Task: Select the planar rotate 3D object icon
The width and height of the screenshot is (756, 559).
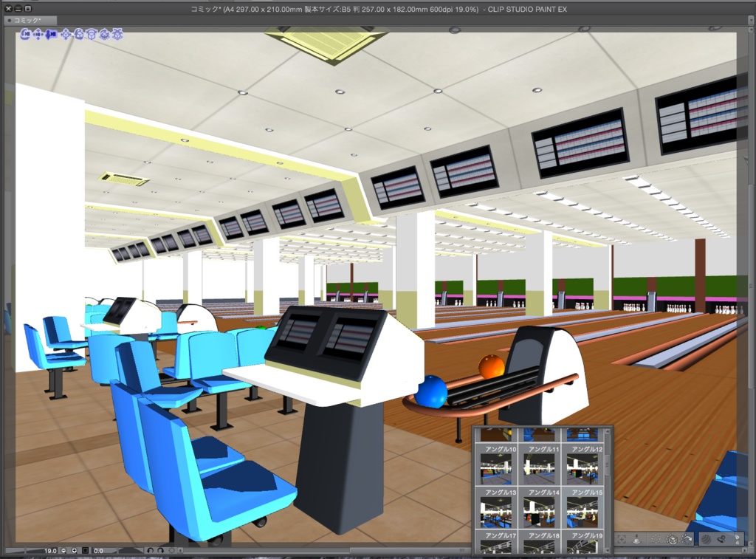Action: (x=105, y=34)
